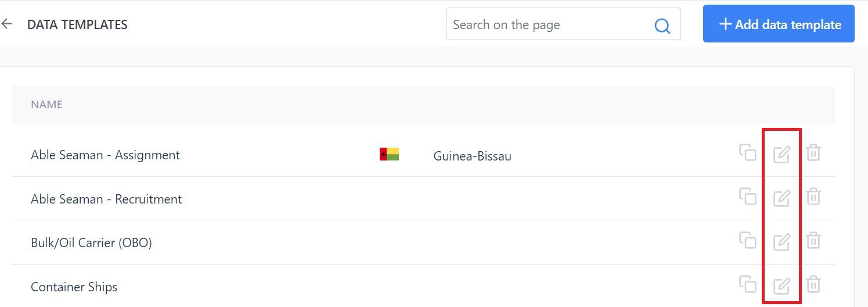Focus the Search on the page field
Viewport: 868px width, 307px height.
563,24
